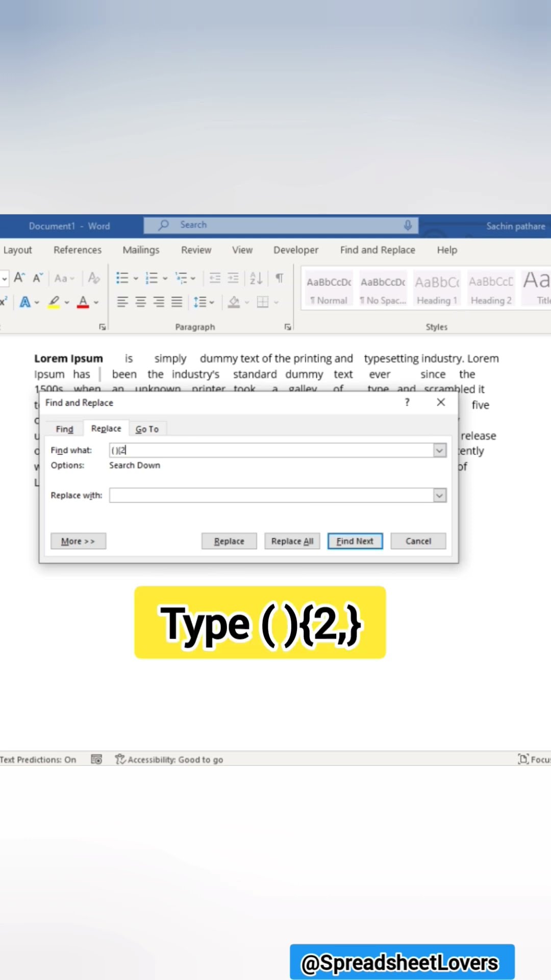This screenshot has width=551, height=980.
Task: Click Text Predictions: On in status bar
Action: 38,759
